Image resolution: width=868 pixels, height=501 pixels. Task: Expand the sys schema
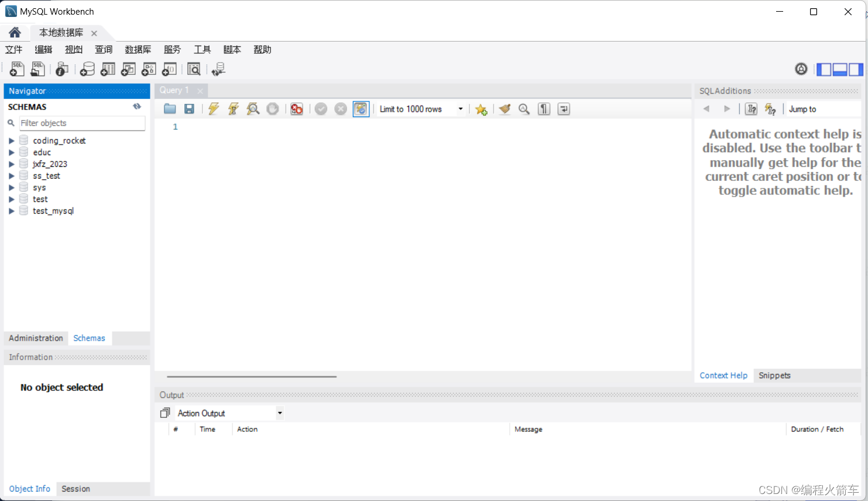(x=11, y=187)
